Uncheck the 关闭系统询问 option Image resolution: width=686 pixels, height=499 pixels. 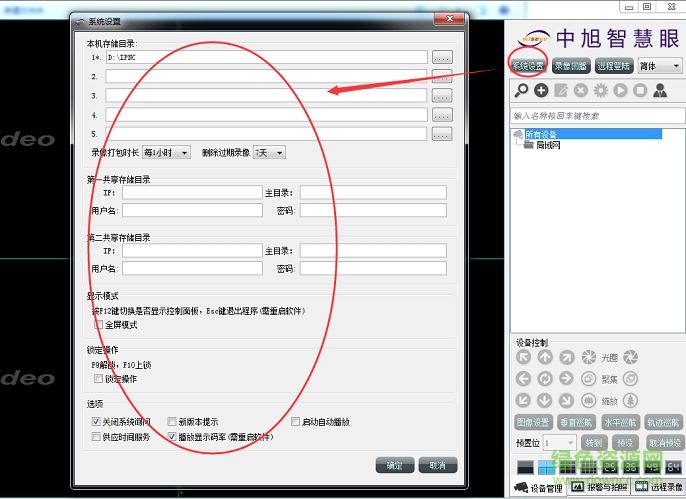[x=96, y=422]
